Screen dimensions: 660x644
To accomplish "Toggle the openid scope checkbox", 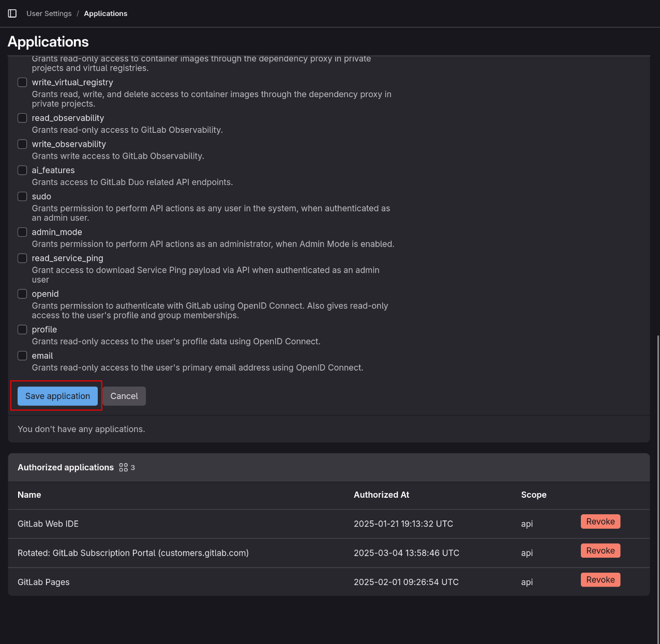I will (22, 294).
